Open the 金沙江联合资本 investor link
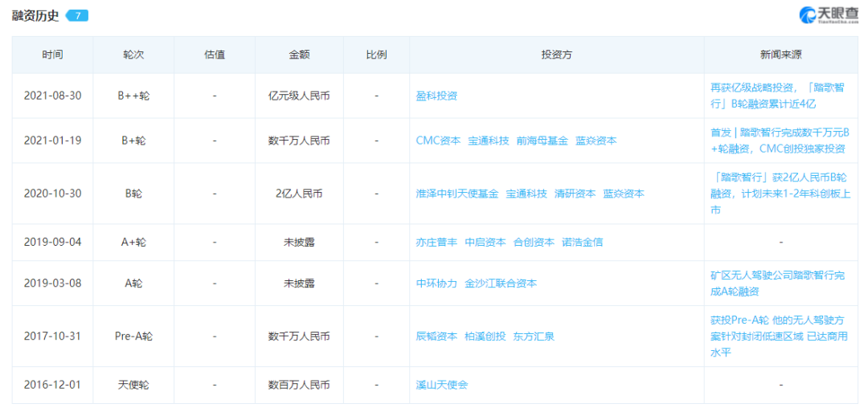This screenshot has width=868, height=412. (x=501, y=284)
